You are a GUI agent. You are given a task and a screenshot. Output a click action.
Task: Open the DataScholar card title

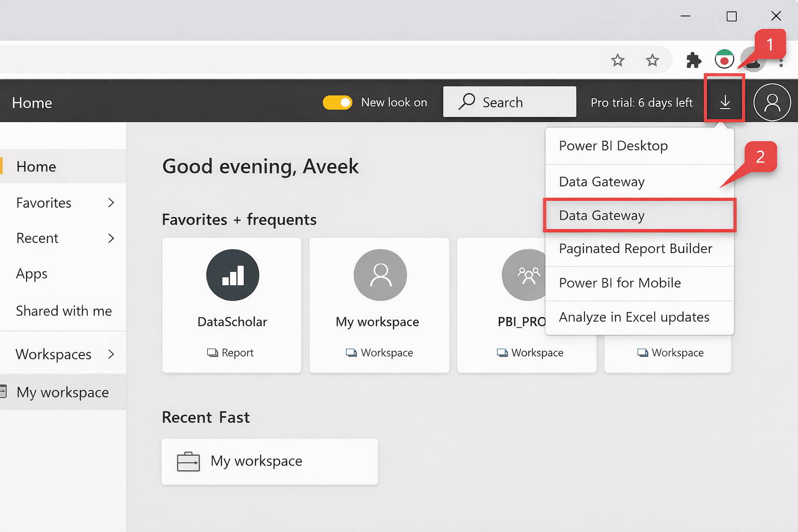pos(232,322)
